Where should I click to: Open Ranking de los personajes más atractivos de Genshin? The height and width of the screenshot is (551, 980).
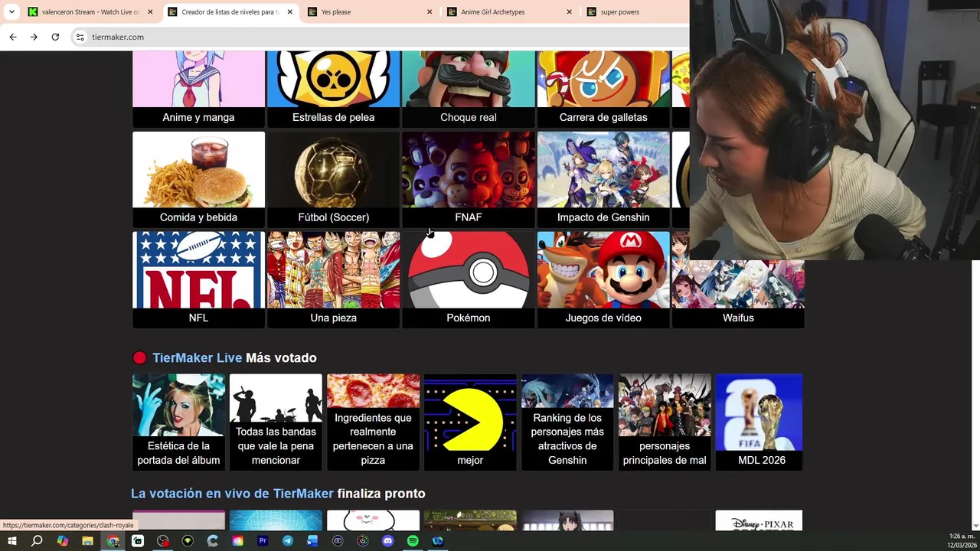[567, 422]
